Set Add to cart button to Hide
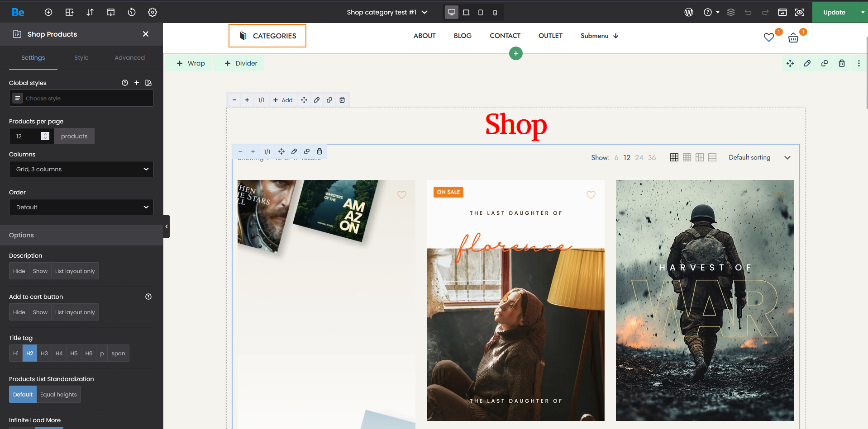Image resolution: width=868 pixels, height=429 pixels. coord(19,312)
